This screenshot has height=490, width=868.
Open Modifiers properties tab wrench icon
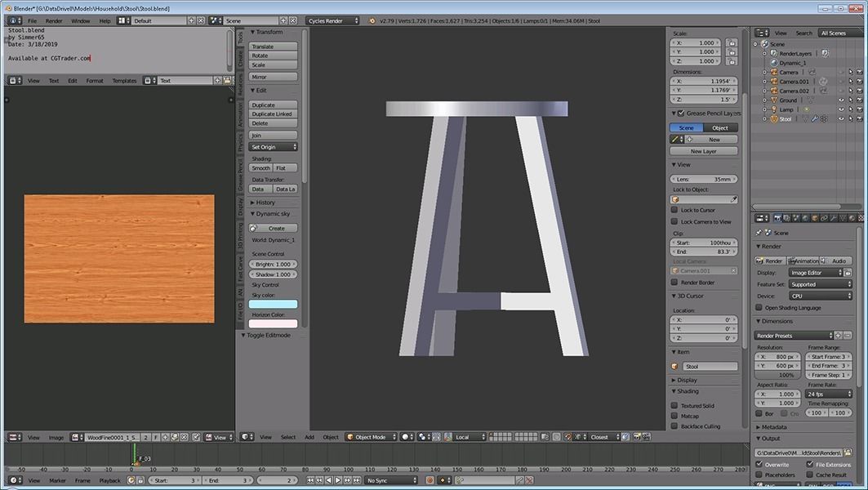point(834,218)
